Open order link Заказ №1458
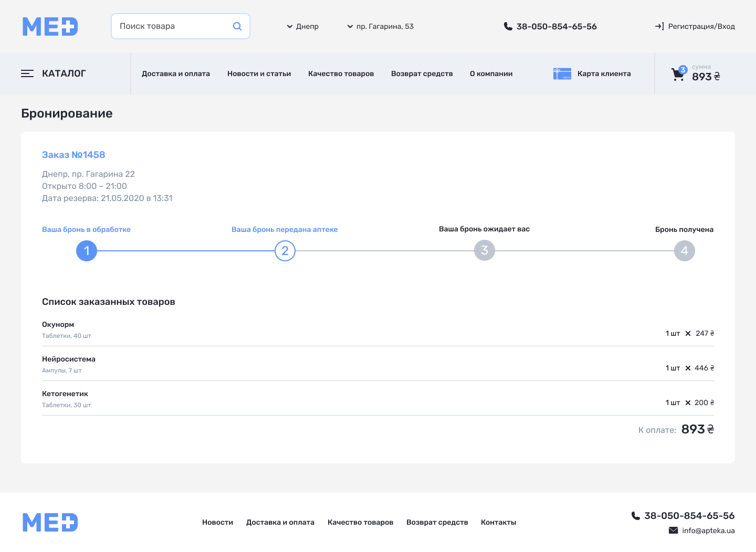Viewport: 756px width, 552px height. point(73,155)
